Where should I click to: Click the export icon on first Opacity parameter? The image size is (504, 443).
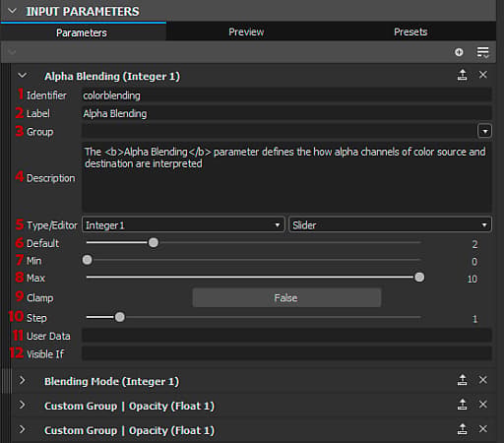click(463, 405)
